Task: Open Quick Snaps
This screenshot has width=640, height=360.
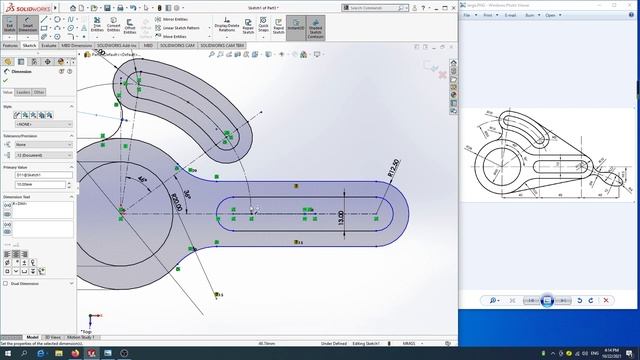Action: click(x=263, y=24)
